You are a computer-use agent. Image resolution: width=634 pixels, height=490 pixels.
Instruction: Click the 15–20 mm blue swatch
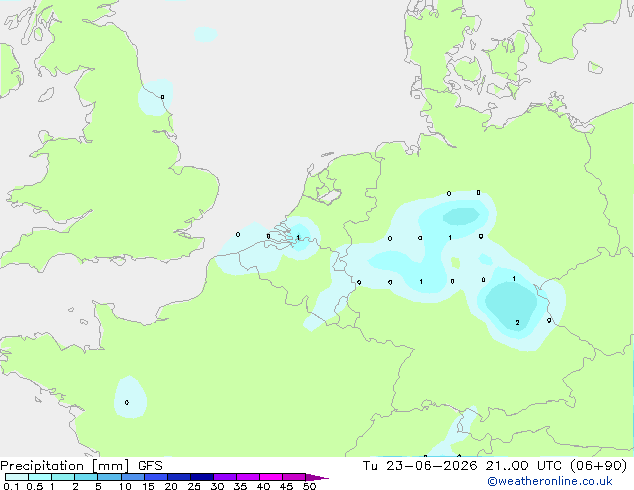[155, 477]
